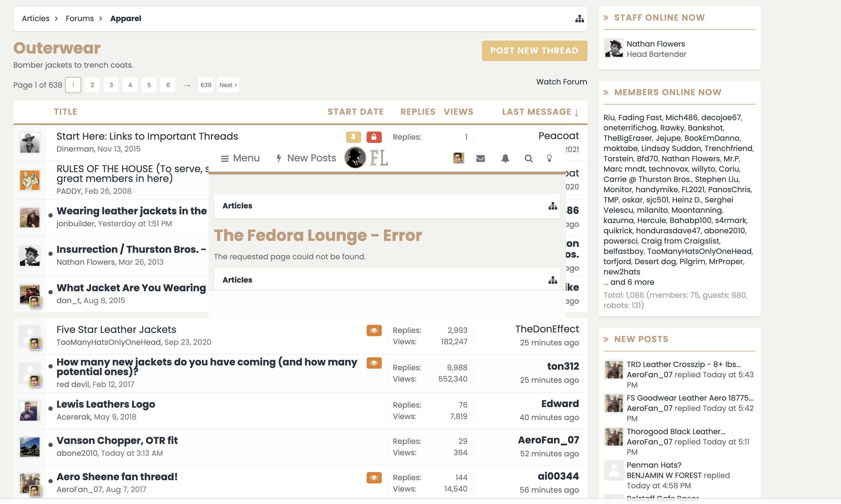This screenshot has width=841, height=504.
Task: Open Articles link in error overlay top bar
Action: click(x=237, y=206)
